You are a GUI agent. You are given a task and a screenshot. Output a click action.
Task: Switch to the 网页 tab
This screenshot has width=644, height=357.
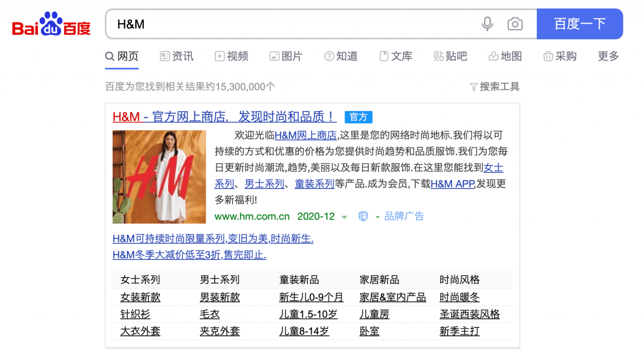pyautogui.click(x=122, y=56)
